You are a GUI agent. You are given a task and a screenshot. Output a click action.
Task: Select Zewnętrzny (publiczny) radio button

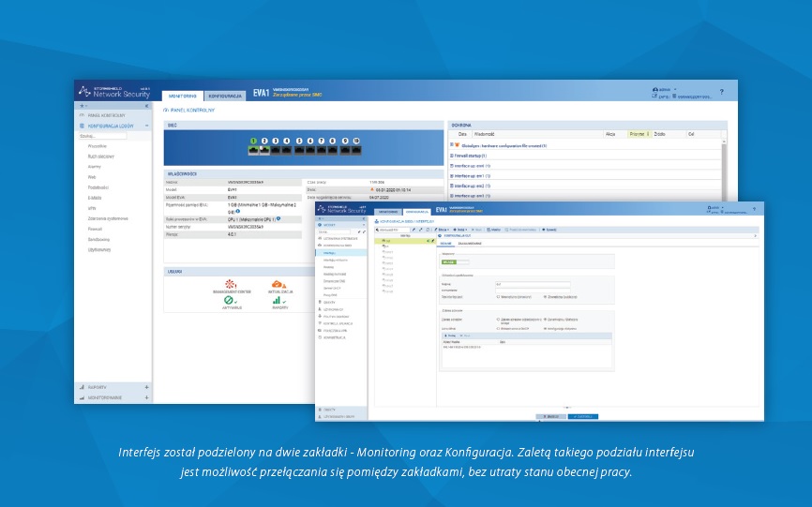click(545, 297)
